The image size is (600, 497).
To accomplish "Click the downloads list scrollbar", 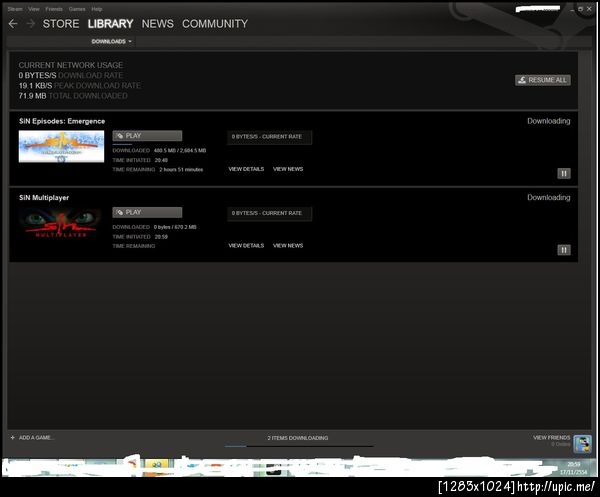I will (584, 241).
